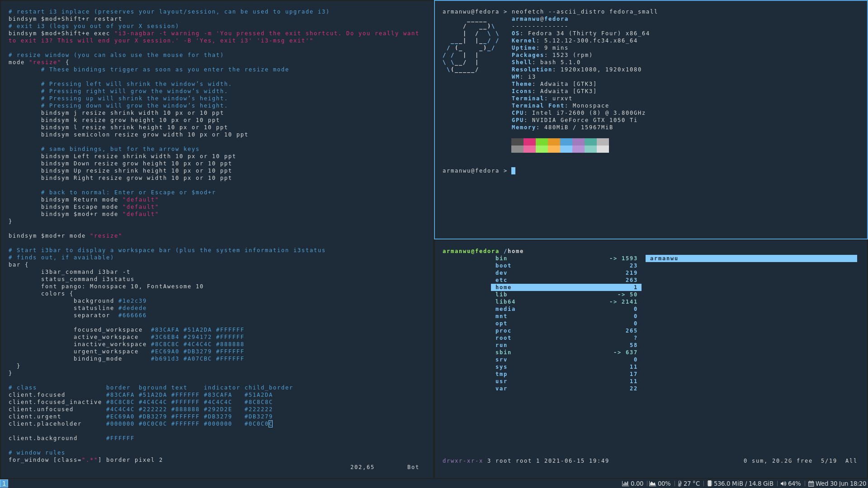Click the drwxr-xr-x permissions in ranger status
868x488 pixels.
tap(462, 461)
